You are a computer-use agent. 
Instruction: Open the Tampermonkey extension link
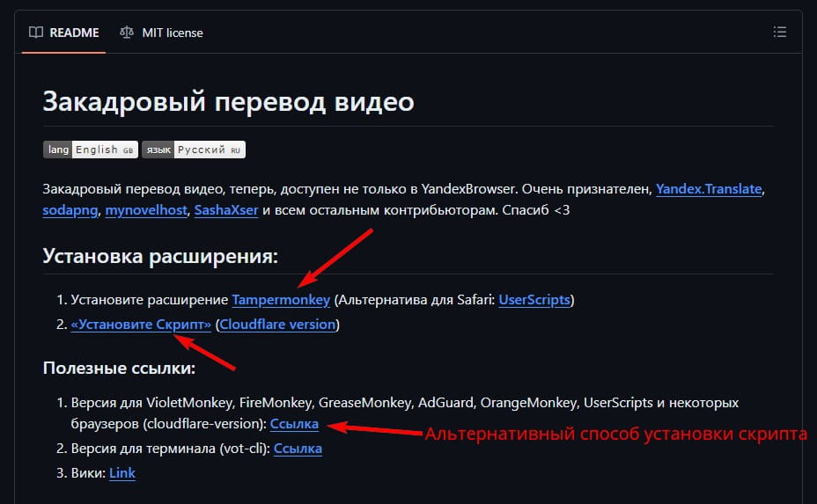point(281,299)
